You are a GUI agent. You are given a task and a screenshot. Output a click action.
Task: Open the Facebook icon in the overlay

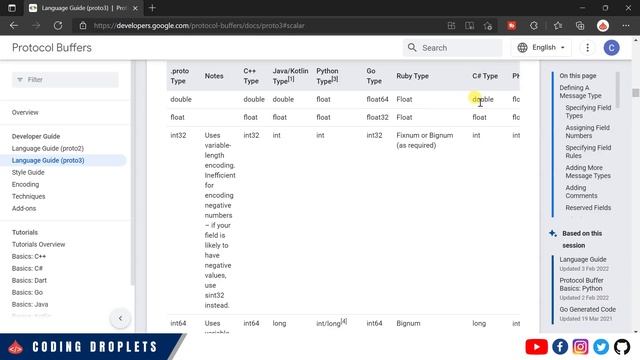click(x=560, y=347)
